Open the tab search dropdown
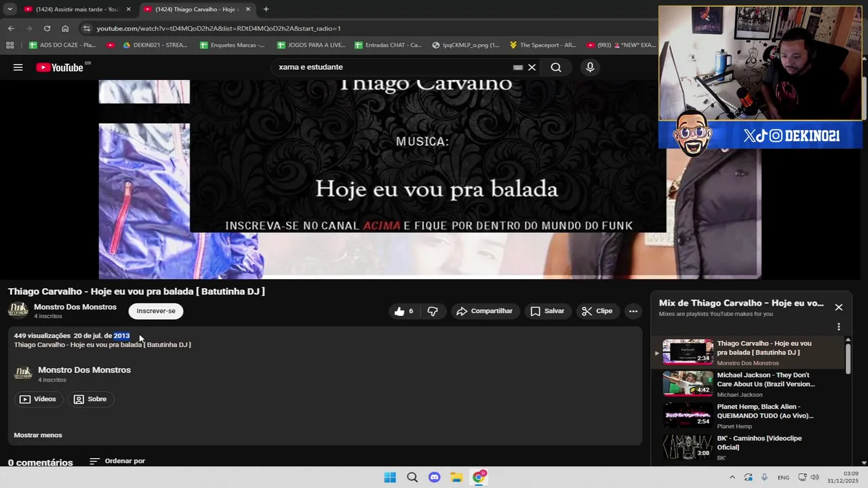Screen dimensions: 868x488 click(x=9, y=9)
